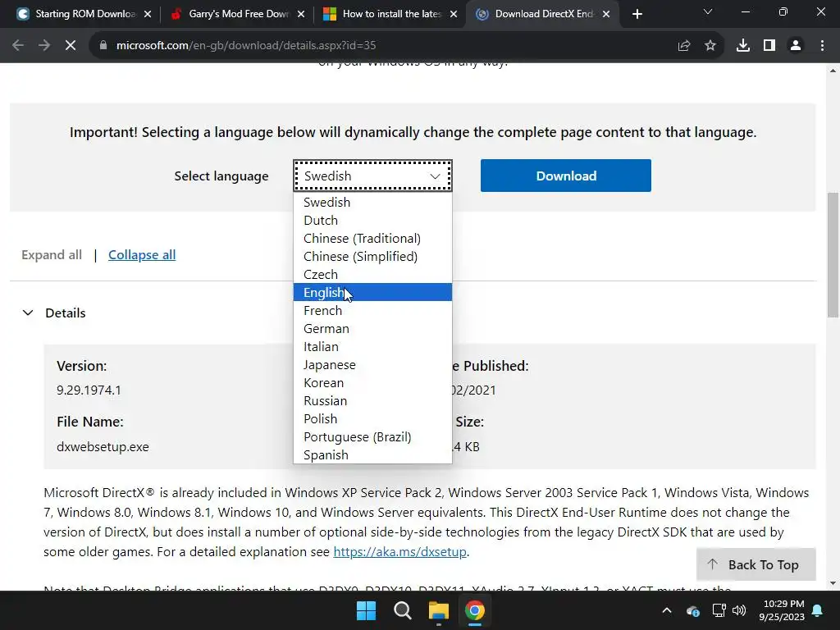Open the tab search chevron
840x630 pixels.
708,11
